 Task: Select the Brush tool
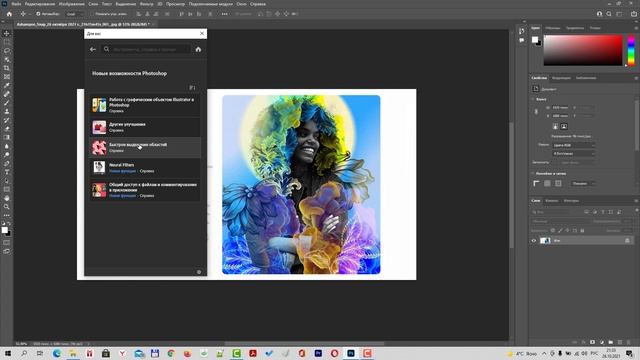click(7, 102)
